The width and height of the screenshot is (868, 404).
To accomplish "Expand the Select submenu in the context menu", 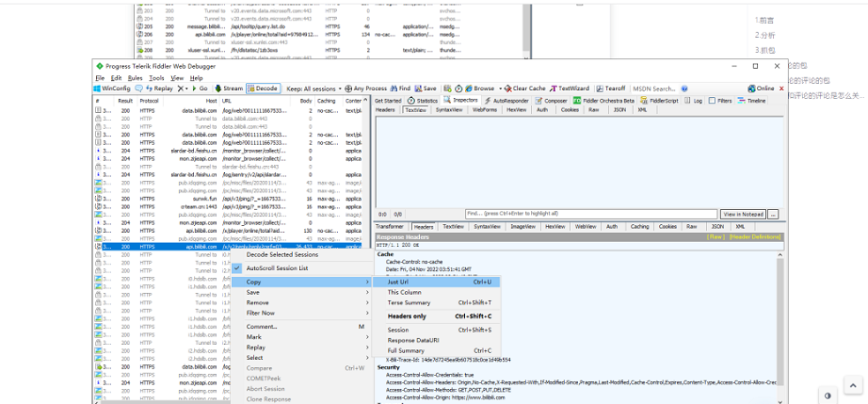I will coord(301,358).
